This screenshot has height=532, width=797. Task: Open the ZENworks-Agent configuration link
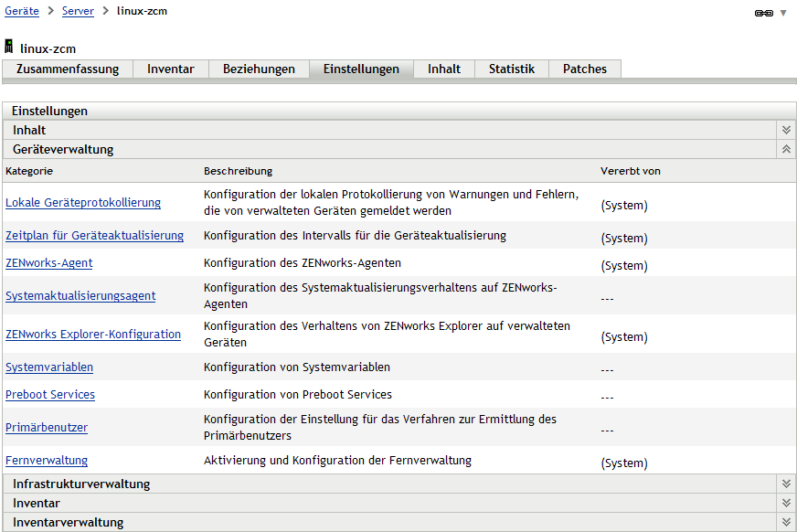49,263
